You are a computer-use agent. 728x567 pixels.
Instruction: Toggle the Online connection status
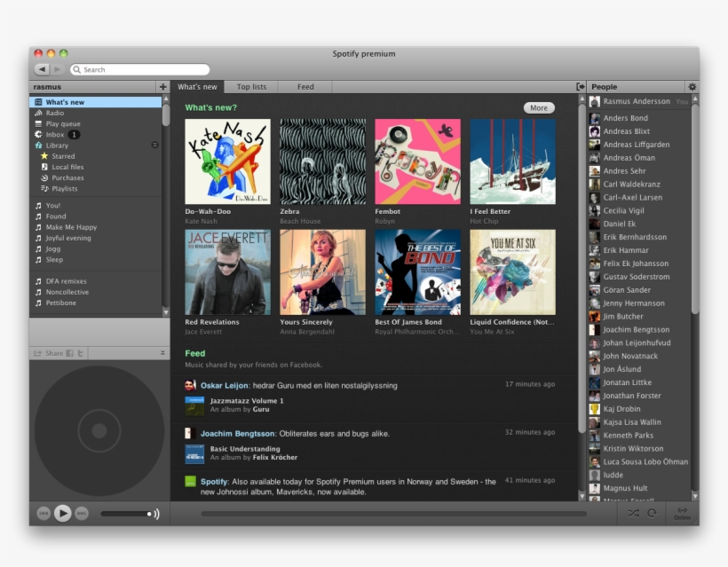(x=681, y=513)
